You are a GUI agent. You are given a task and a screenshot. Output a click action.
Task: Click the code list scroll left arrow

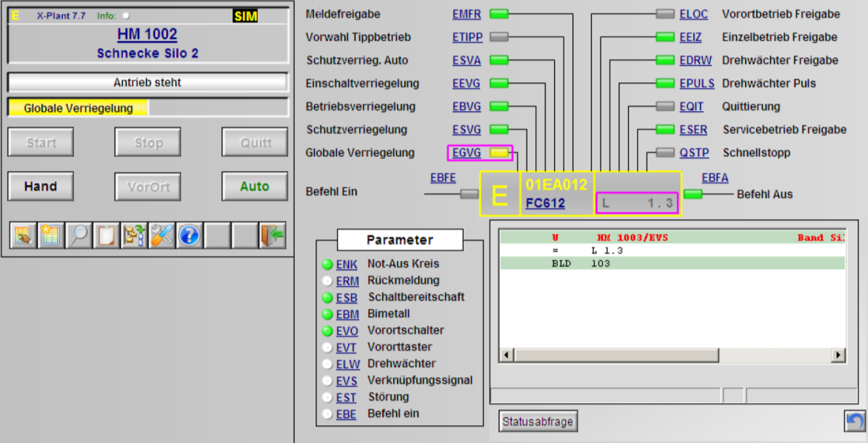[506, 355]
